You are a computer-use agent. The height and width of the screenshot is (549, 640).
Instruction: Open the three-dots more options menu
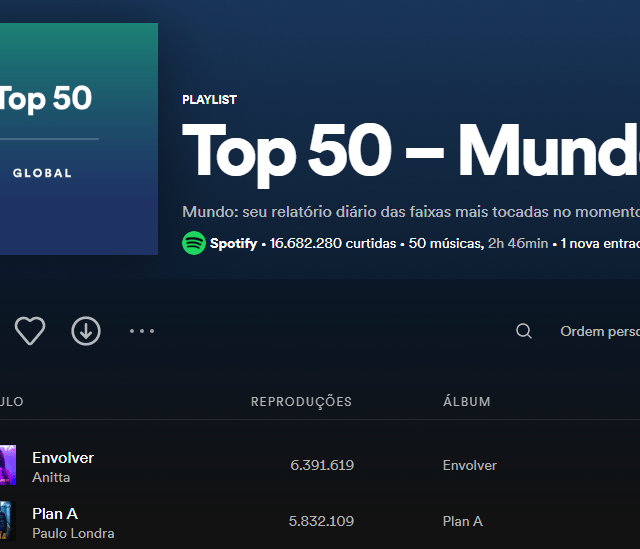click(x=142, y=331)
